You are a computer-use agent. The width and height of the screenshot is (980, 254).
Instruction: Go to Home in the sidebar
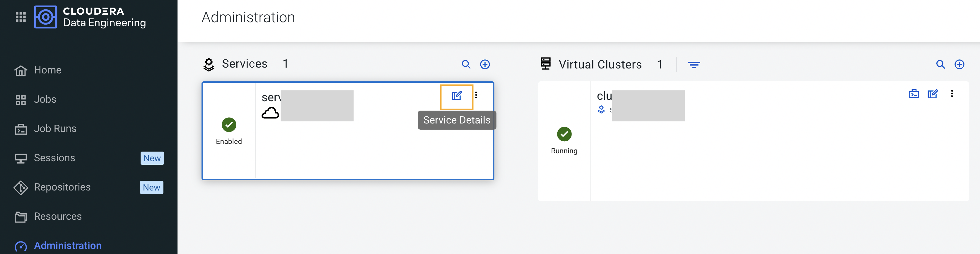point(47,70)
